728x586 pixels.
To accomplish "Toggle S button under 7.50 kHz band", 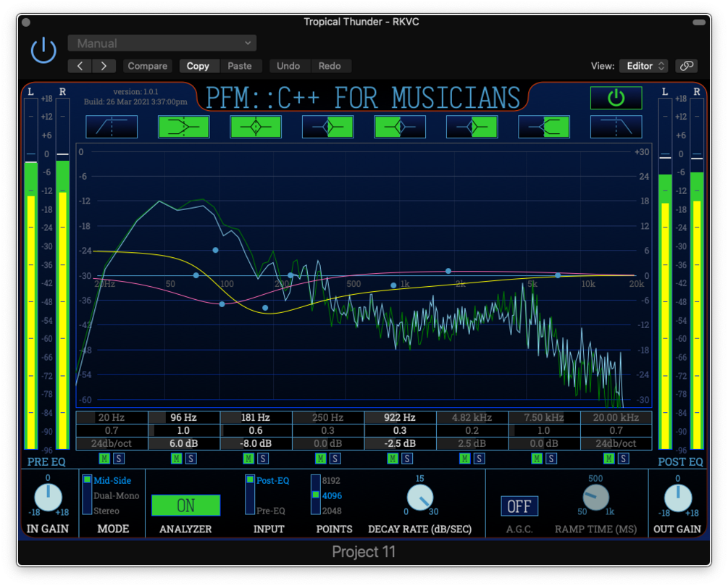I will tap(551, 459).
